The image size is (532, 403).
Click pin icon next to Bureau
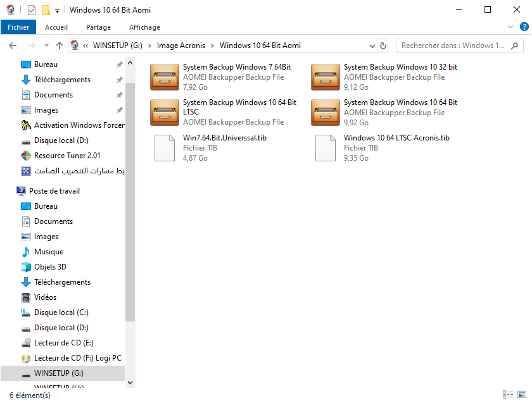pos(120,65)
